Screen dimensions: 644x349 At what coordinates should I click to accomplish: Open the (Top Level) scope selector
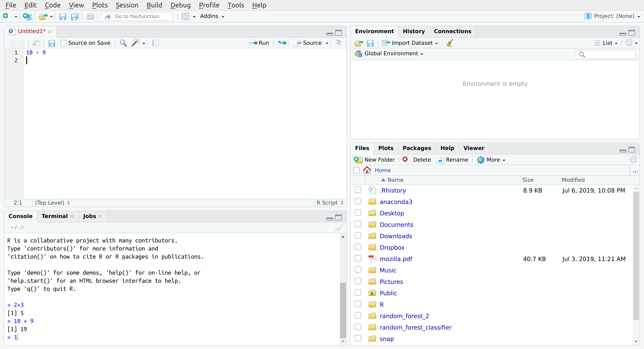point(52,203)
